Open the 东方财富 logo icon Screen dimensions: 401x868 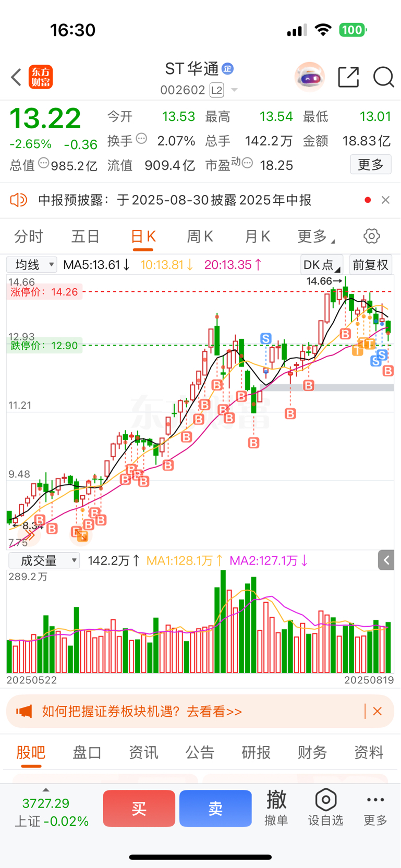[41, 77]
